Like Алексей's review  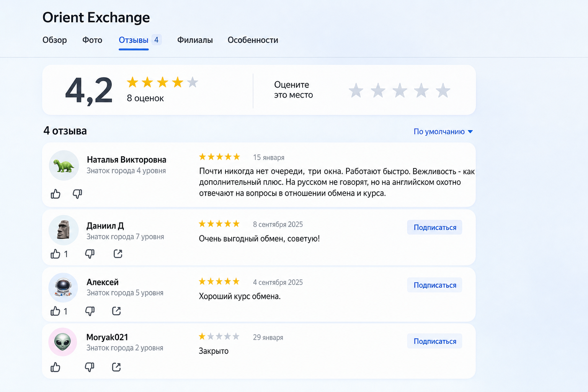pos(56,311)
